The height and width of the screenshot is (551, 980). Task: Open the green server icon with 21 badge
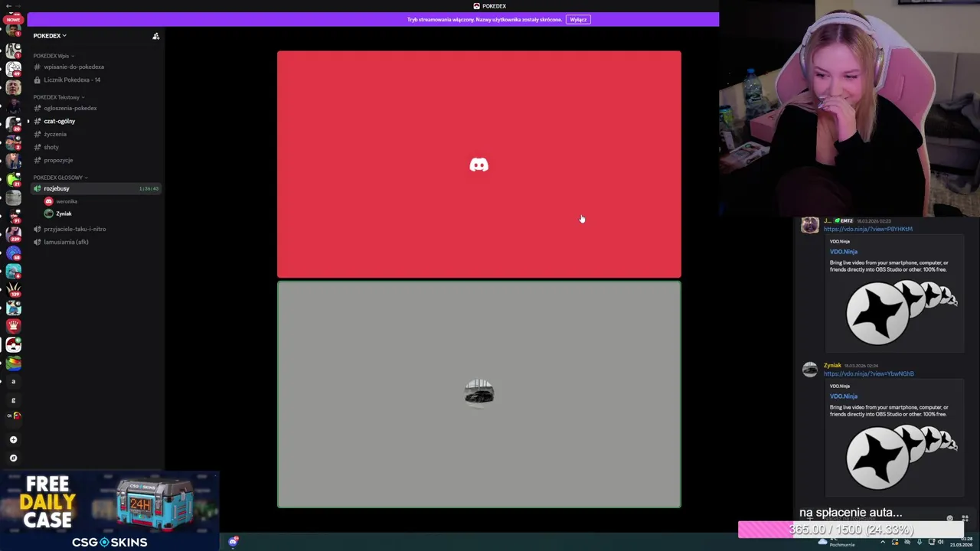(x=13, y=180)
